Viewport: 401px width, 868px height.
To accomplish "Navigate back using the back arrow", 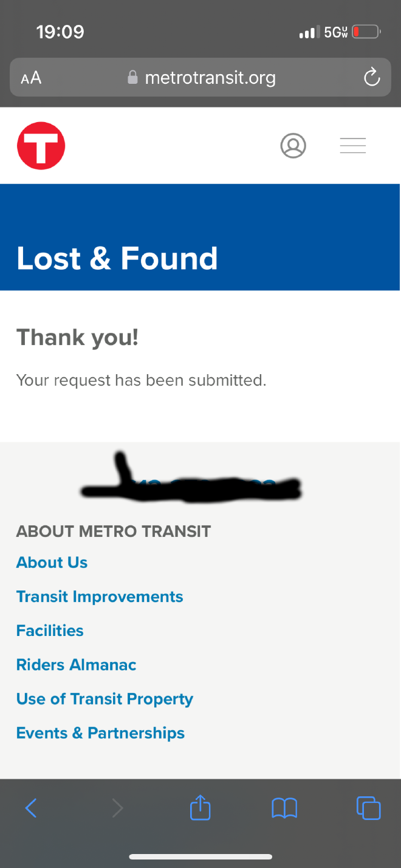I will click(31, 808).
